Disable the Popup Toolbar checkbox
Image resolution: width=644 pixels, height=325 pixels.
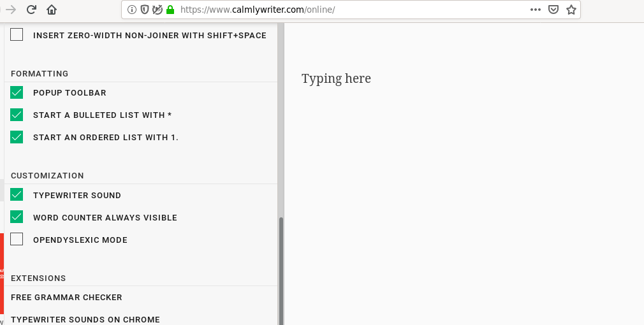(17, 92)
